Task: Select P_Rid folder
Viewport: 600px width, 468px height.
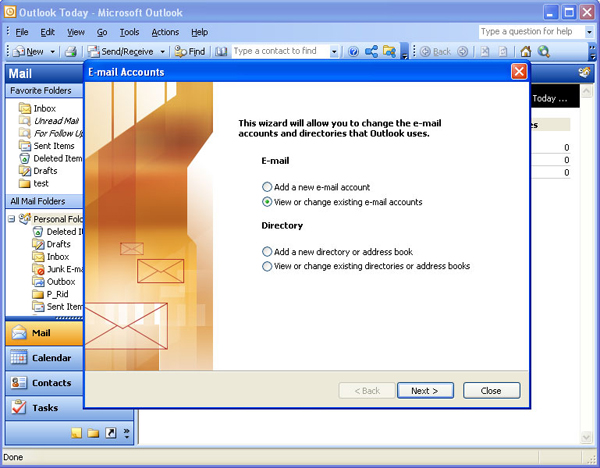Action: [x=50, y=294]
